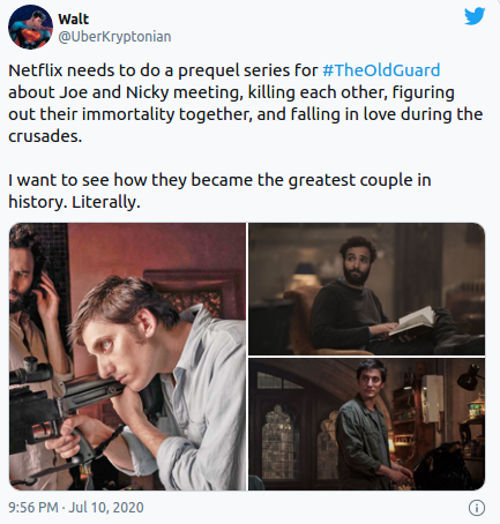This screenshot has height=524, width=500.
Task: Open photo of man in green jacket
Action: [x=367, y=424]
